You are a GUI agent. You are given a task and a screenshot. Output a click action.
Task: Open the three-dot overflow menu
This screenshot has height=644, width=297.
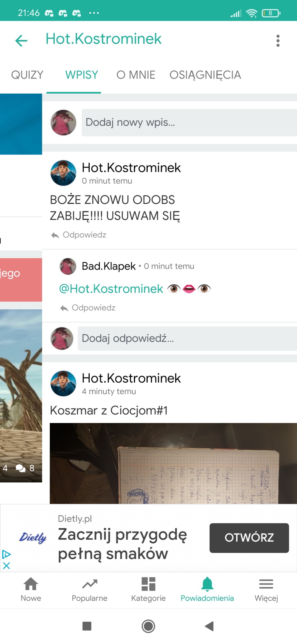(x=278, y=41)
